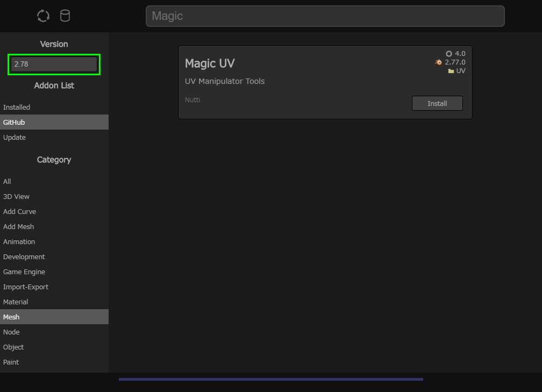The image size is (542, 392).
Task: Install the Magic UV addon
Action: click(437, 103)
